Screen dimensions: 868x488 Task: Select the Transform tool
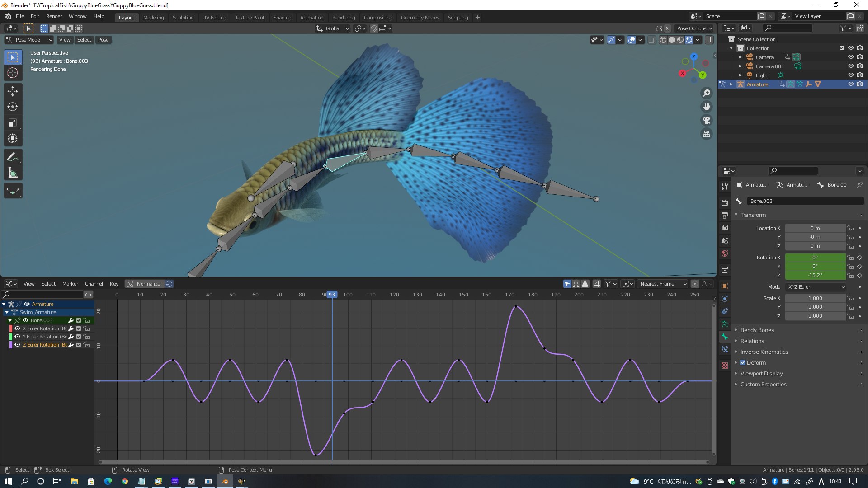click(x=13, y=139)
